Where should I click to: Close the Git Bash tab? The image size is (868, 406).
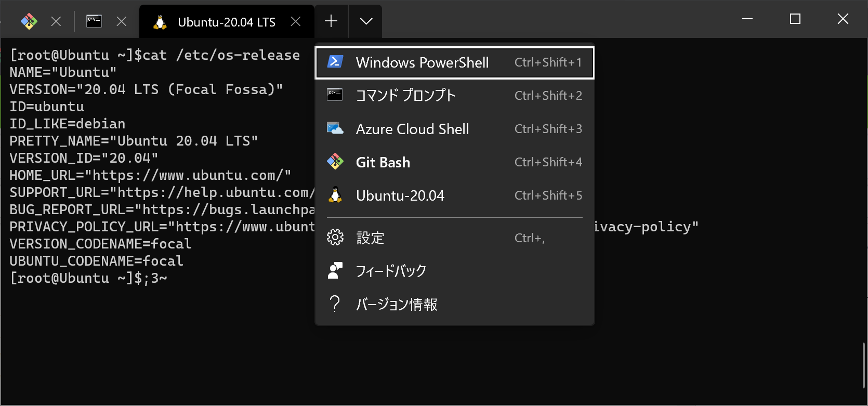pyautogui.click(x=56, y=21)
